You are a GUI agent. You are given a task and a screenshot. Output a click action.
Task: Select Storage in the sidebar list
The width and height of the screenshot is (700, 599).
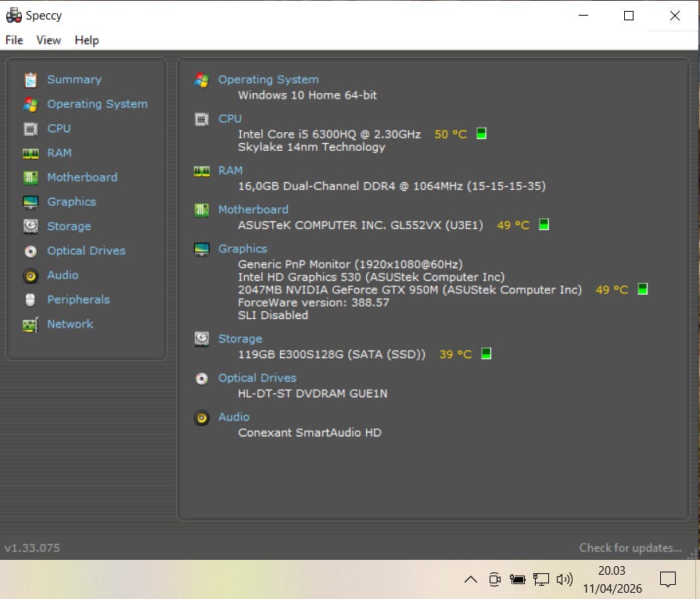tap(69, 226)
